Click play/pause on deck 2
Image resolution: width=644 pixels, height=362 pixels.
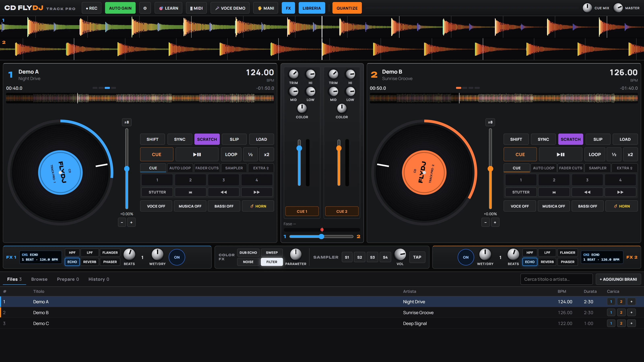tap(560, 154)
